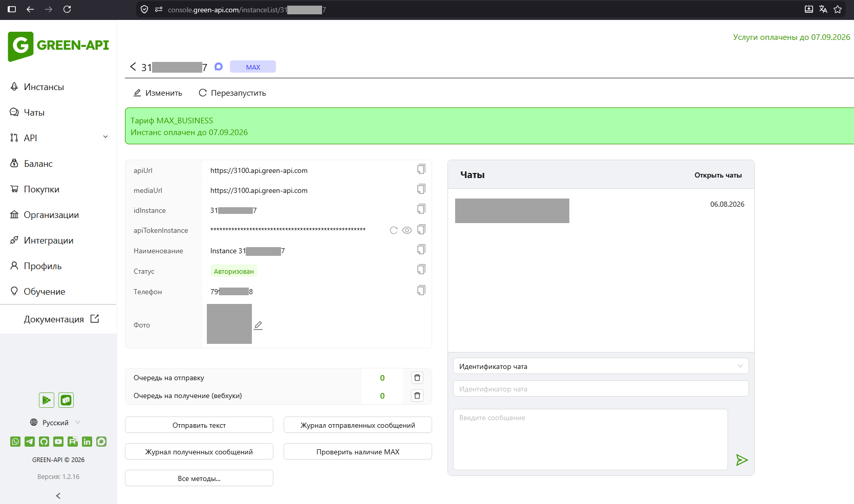Open the Идентификатор чата dropdown

click(x=601, y=366)
